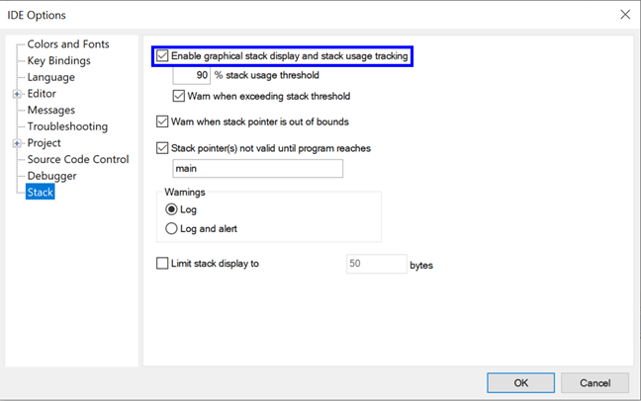The image size is (641, 401).
Task: Toggle Stack pointer(s) not valid until checkbox
Action: click(x=164, y=149)
